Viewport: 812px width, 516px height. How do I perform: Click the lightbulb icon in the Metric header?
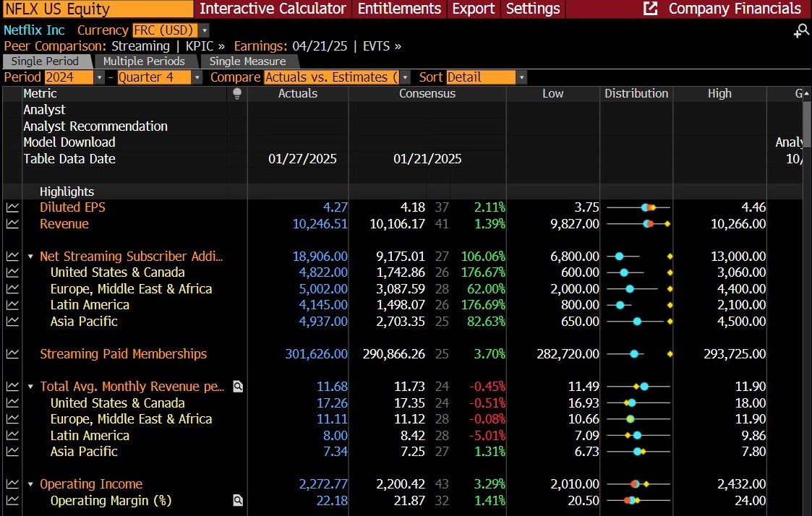(236, 94)
